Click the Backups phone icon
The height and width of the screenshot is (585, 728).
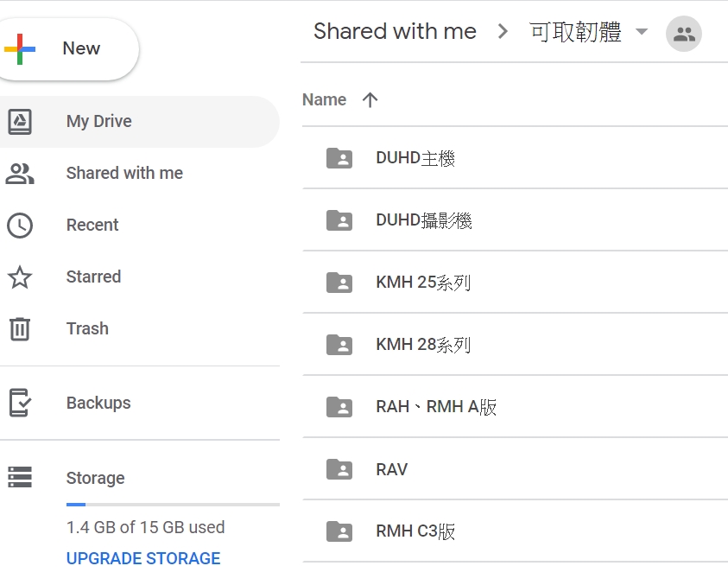click(x=20, y=403)
